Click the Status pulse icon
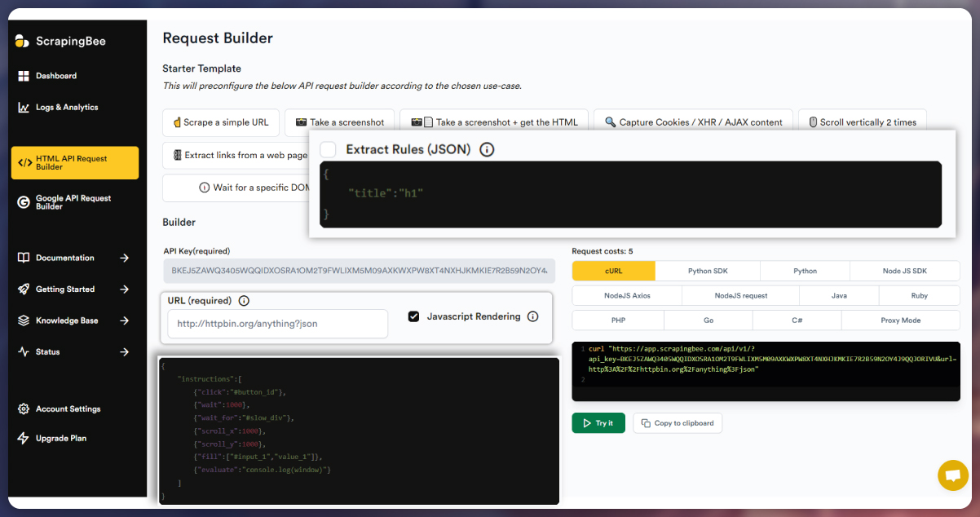This screenshot has width=980, height=517. (x=24, y=352)
